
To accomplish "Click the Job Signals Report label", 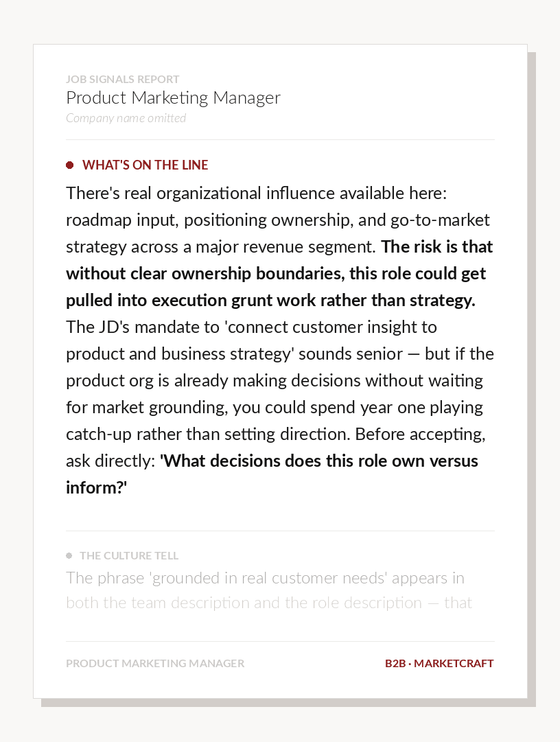I will pos(122,79).
